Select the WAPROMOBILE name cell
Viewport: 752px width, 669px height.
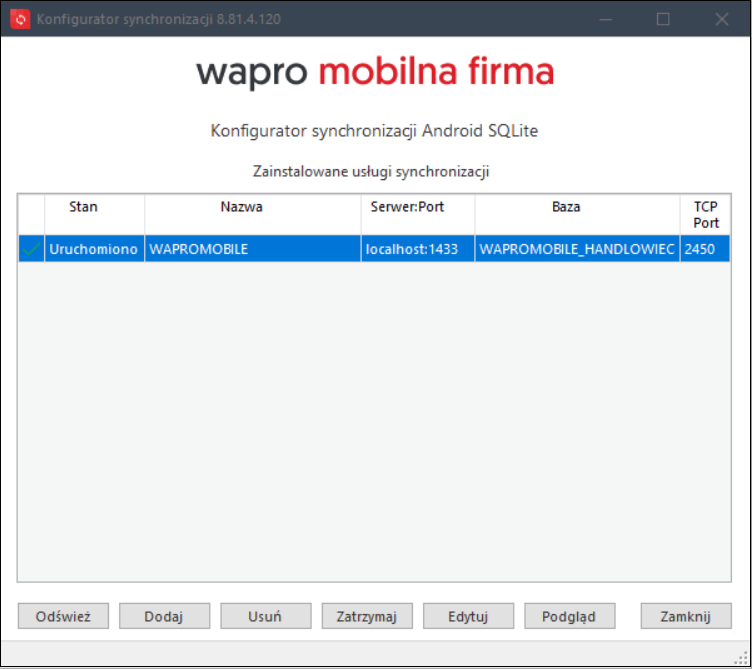(252, 249)
